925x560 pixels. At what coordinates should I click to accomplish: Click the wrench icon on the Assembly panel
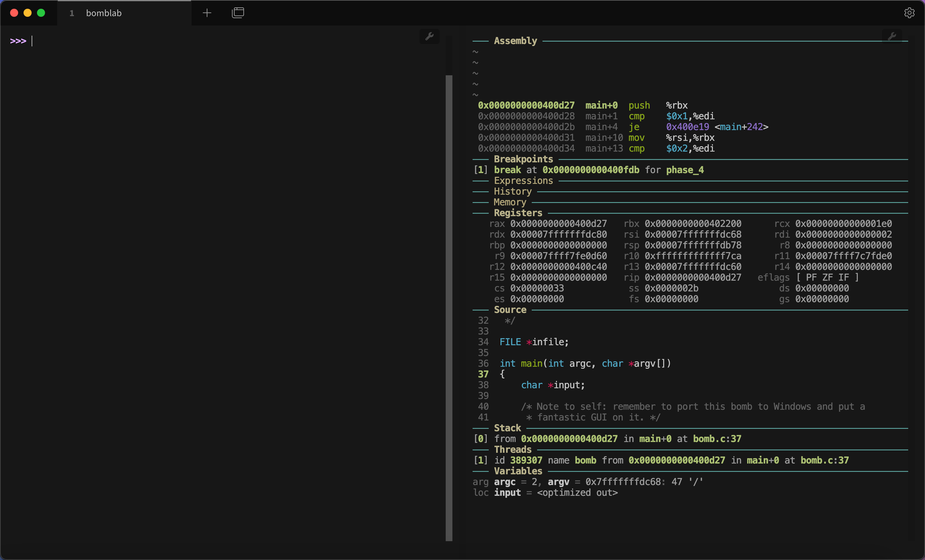pyautogui.click(x=893, y=36)
